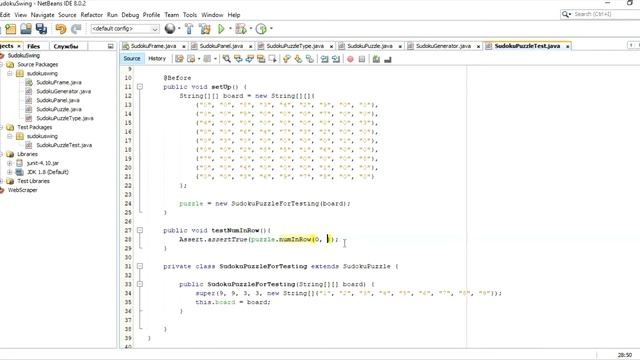Click the Next Bookmark icon

[298, 59]
